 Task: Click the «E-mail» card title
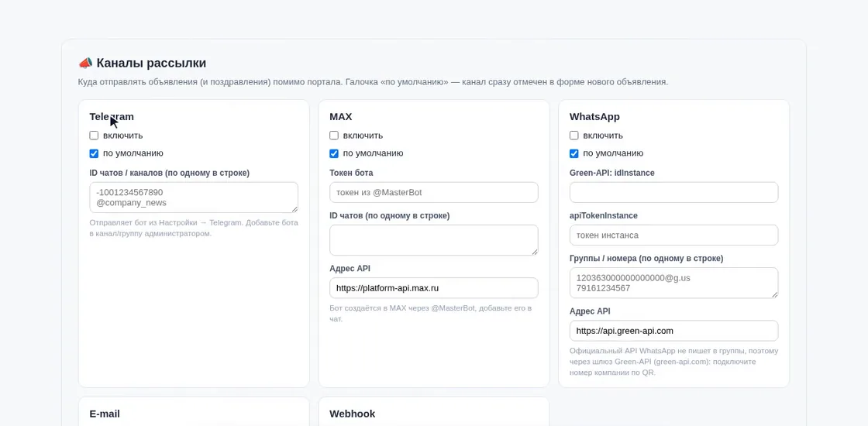(x=105, y=414)
